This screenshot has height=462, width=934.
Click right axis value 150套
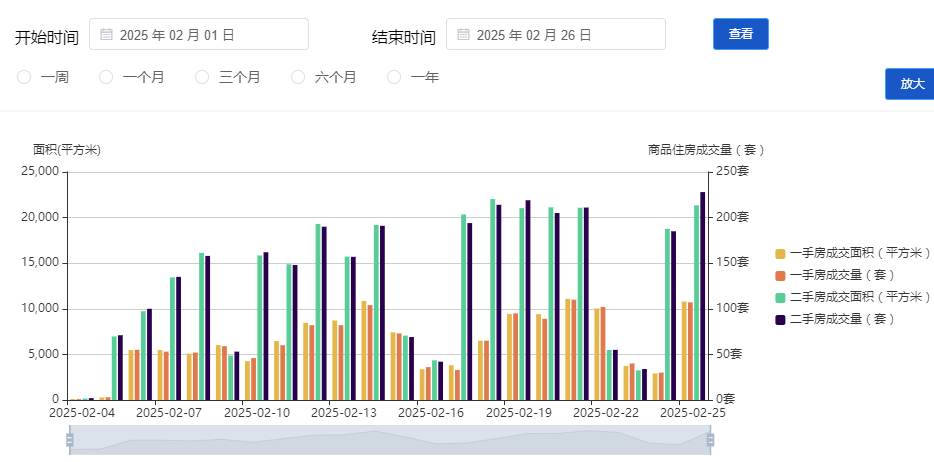pos(731,263)
